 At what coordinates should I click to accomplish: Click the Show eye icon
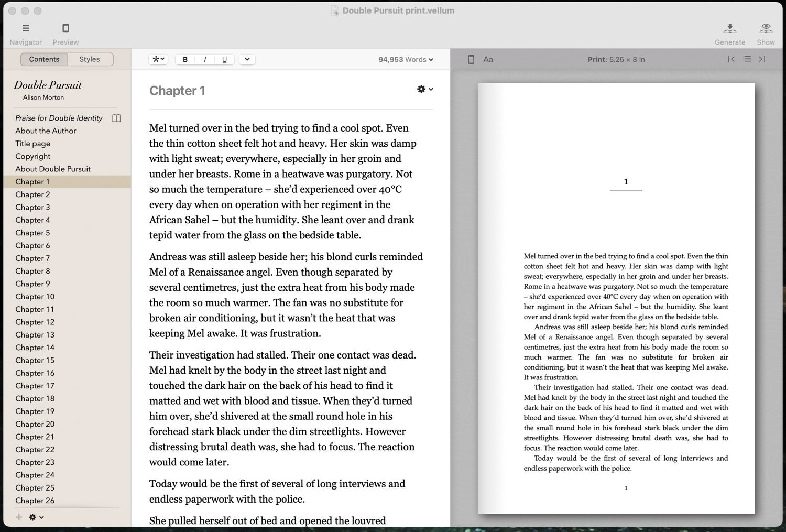766,28
